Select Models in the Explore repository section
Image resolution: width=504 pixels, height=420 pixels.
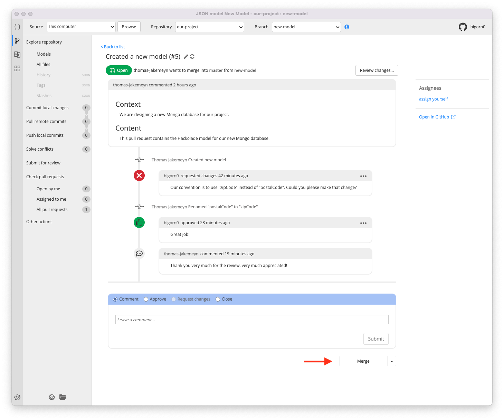pyautogui.click(x=44, y=54)
